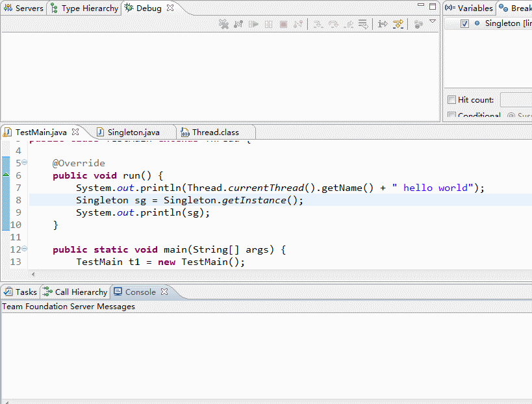
Task: Click line number 13 in editor gutter
Action: (x=16, y=262)
